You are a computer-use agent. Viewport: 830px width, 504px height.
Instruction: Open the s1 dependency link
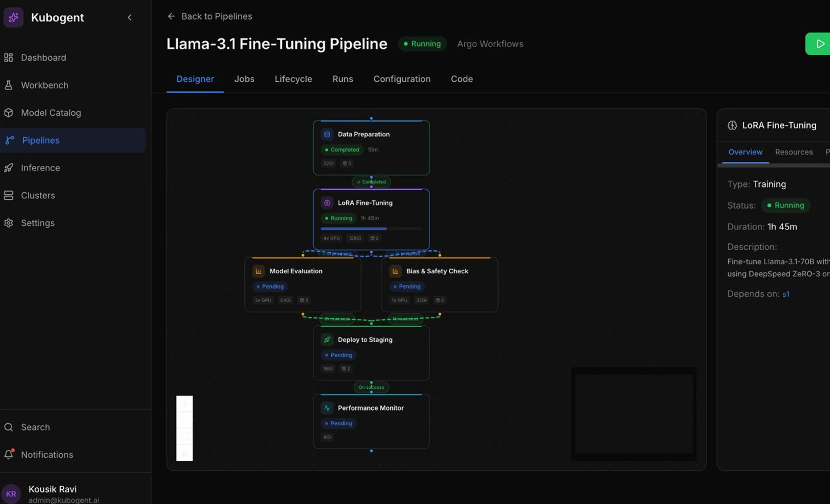(x=786, y=294)
